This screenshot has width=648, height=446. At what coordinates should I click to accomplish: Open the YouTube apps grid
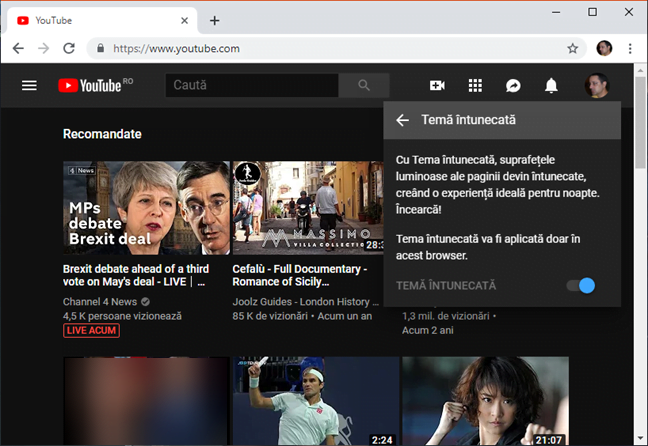coord(475,86)
